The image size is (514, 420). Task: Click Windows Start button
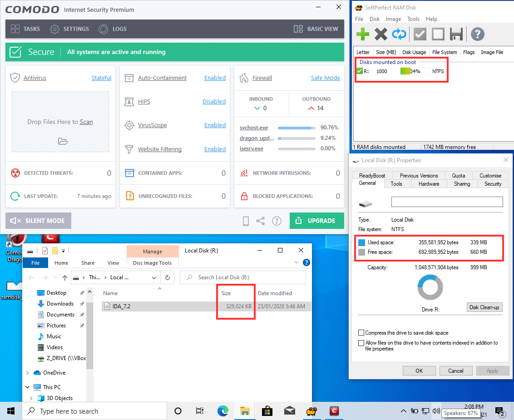[x=11, y=411]
